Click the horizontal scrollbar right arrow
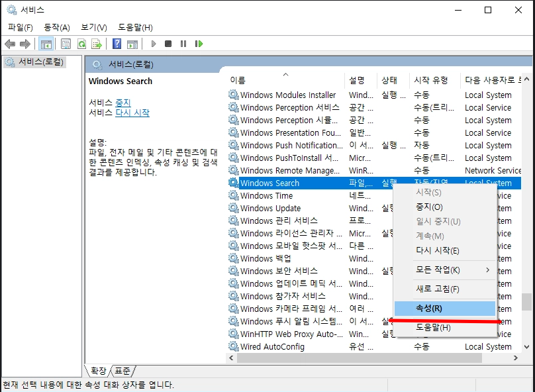535x392 pixels. click(x=516, y=358)
